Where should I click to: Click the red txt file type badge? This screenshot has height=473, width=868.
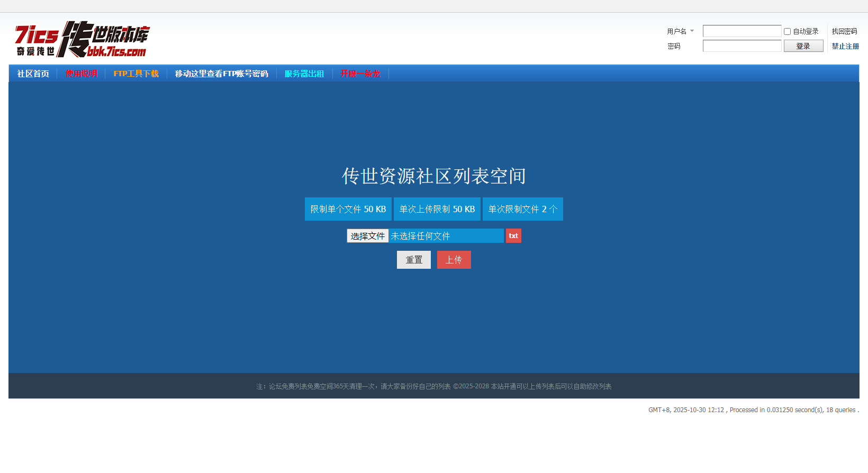point(513,236)
